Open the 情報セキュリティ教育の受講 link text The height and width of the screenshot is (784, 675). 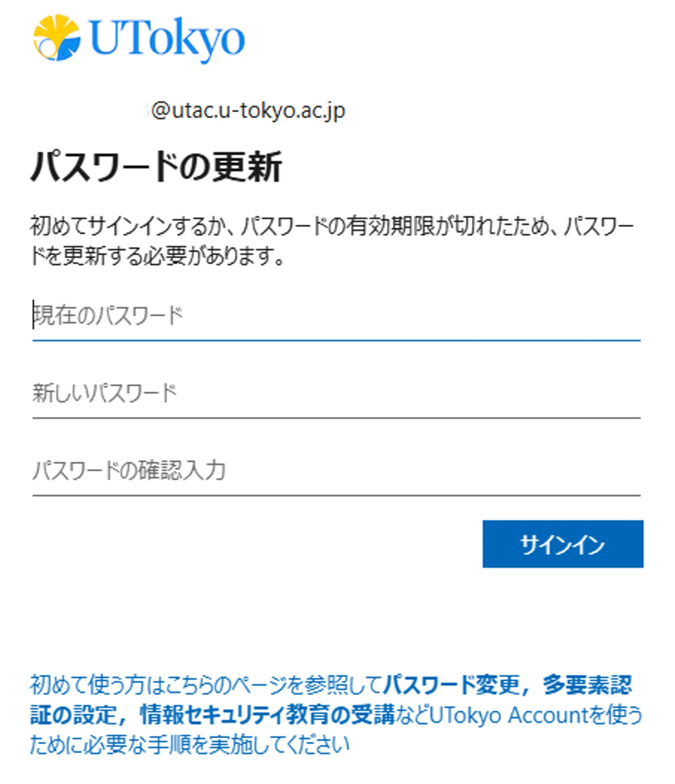coord(267,715)
